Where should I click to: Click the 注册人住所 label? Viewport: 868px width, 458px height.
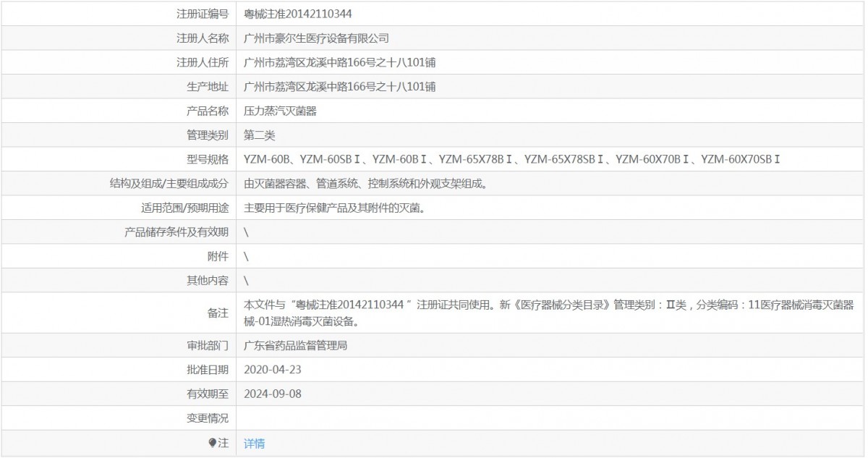pos(203,62)
